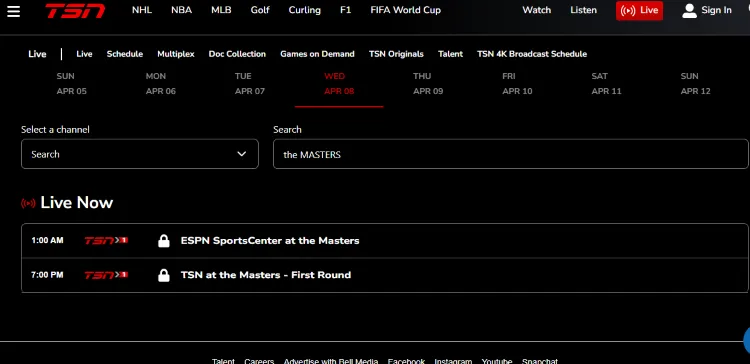Viewport: 750px width, 364px height.
Task: Select Sunday April 05 date
Action: (x=72, y=84)
